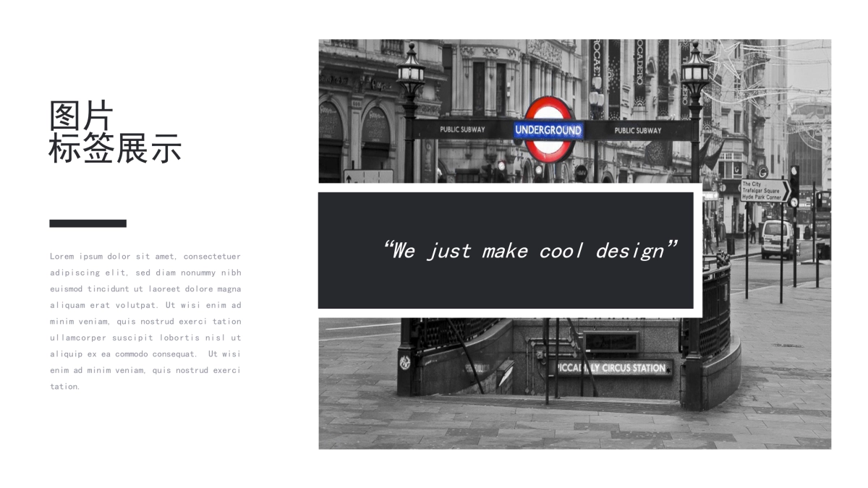The height and width of the screenshot is (488, 868).
Task: Select the left street lamp lantern
Action: pos(410,72)
